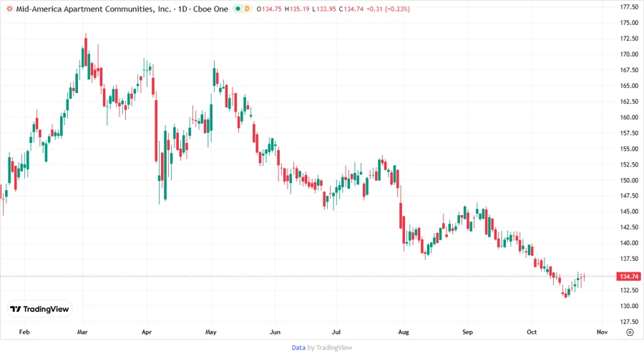Click the TradingView logo badge
The width and height of the screenshot is (644, 356).
[x=39, y=310]
